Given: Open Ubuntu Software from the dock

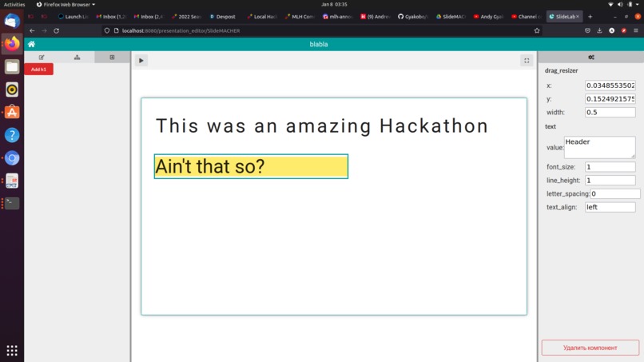Looking at the screenshot, I should (x=12, y=112).
